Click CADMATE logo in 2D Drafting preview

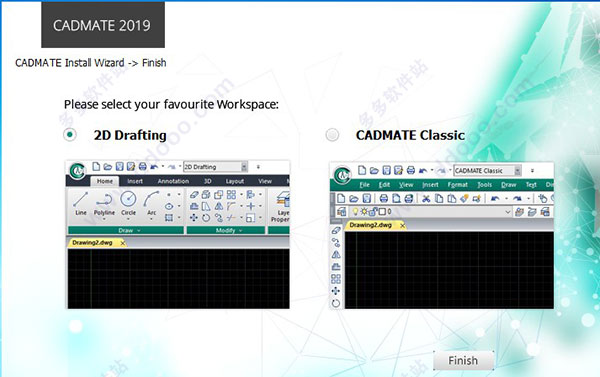point(78,170)
